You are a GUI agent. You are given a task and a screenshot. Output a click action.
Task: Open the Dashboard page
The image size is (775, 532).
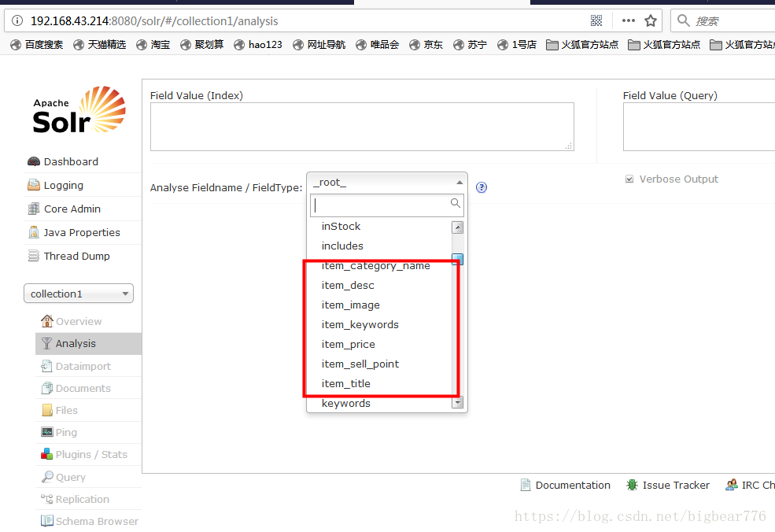tap(71, 161)
